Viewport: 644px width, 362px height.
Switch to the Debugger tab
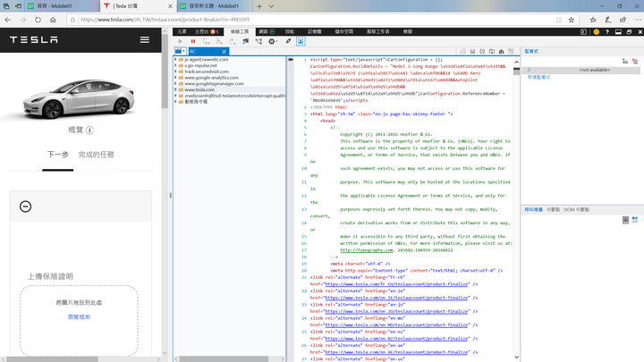coord(240,31)
